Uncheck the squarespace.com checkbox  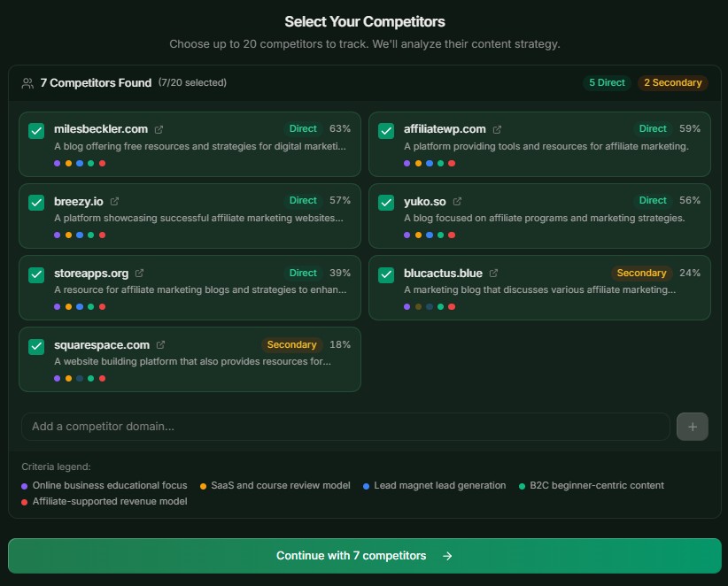click(36, 346)
